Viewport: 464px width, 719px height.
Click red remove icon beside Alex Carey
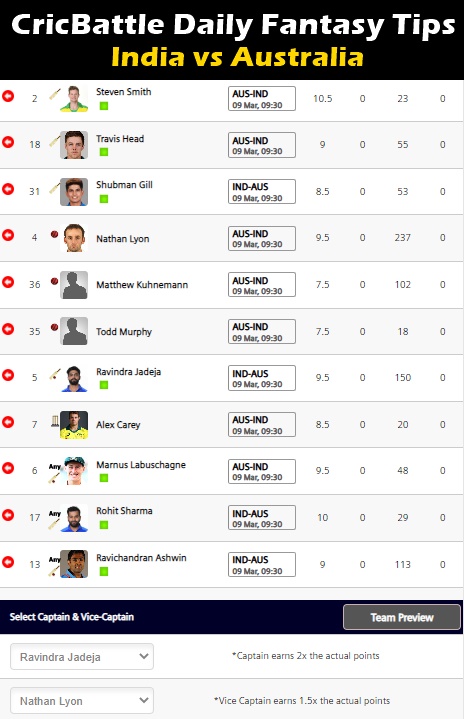pos(8,422)
